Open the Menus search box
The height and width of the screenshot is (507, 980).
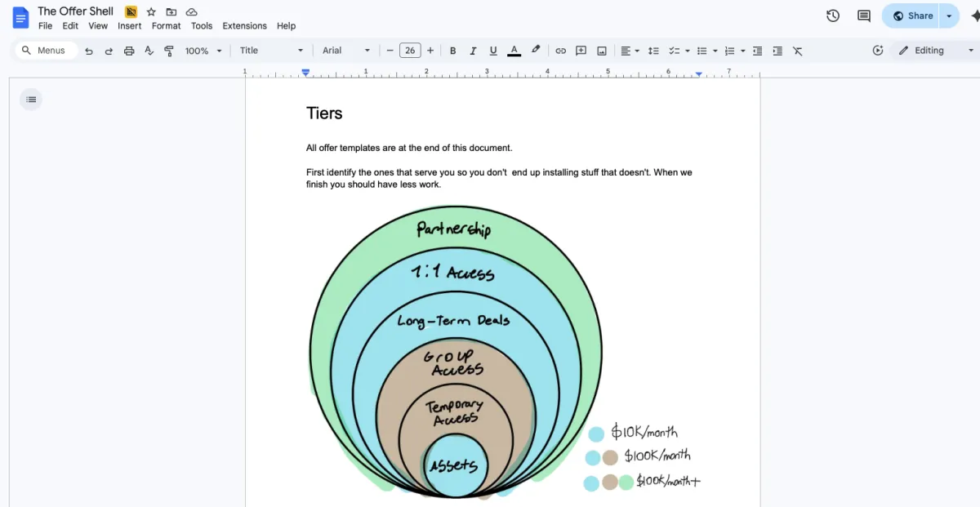47,51
